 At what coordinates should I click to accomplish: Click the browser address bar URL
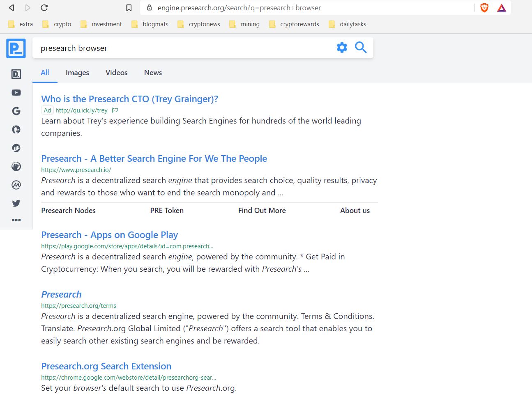(x=239, y=8)
